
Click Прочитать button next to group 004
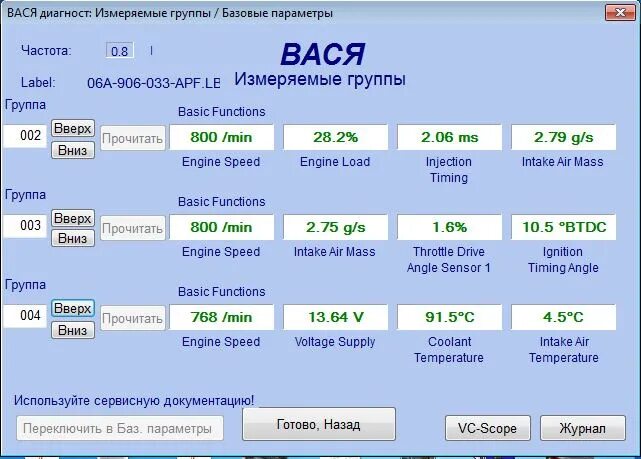[133, 318]
